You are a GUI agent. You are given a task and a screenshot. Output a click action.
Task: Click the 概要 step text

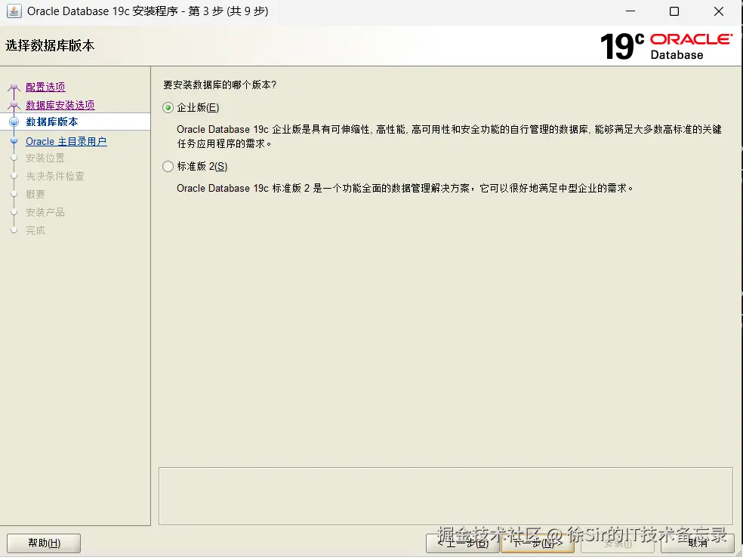(x=35, y=194)
